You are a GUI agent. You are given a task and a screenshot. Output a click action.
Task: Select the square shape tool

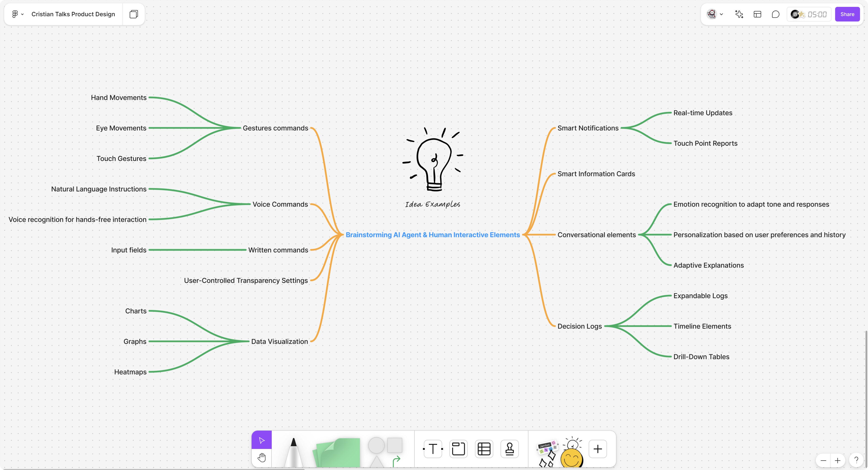point(395,445)
